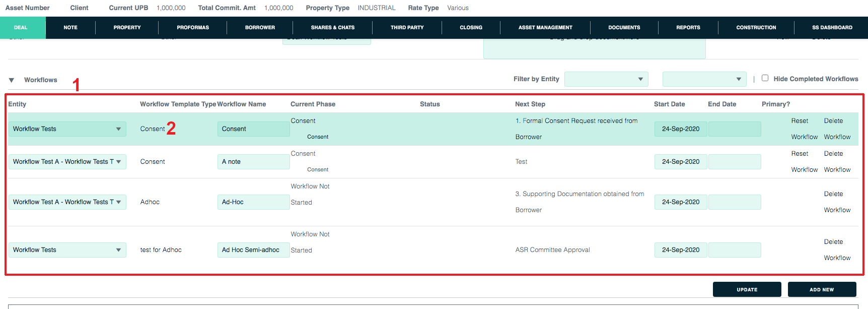Click the UPDATE button
868x309 pixels.
coord(747,290)
